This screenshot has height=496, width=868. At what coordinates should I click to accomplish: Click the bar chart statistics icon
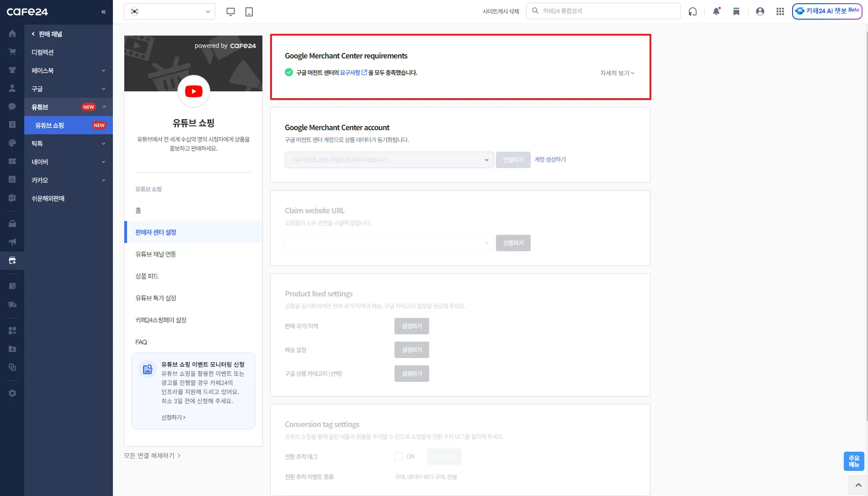[12, 179]
